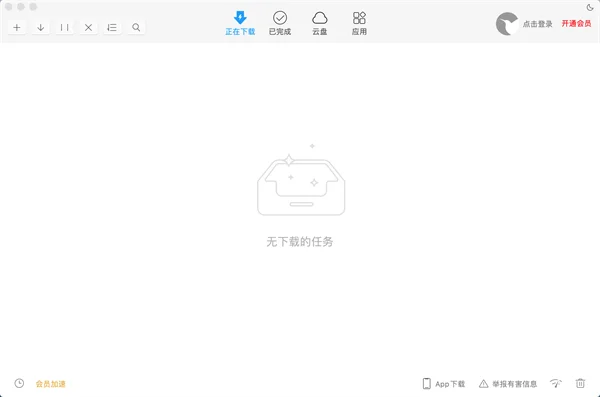Click the empty inbox tray illustration
Viewport: 600px width, 397px height.
point(301,181)
